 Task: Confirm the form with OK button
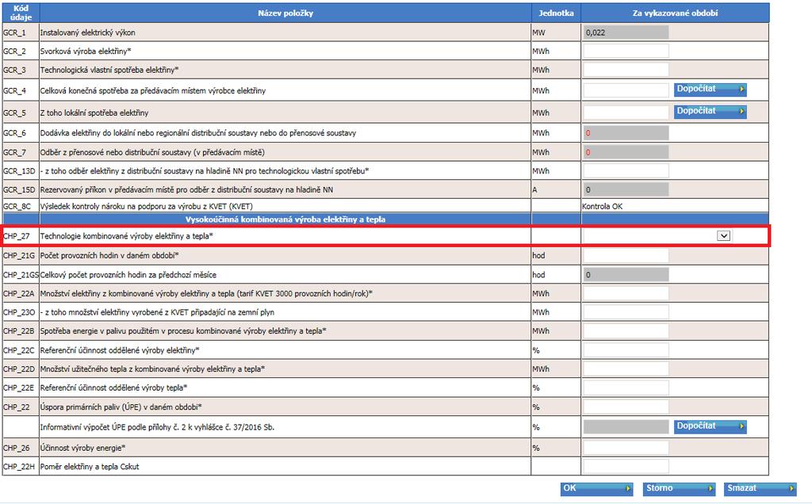point(596,488)
